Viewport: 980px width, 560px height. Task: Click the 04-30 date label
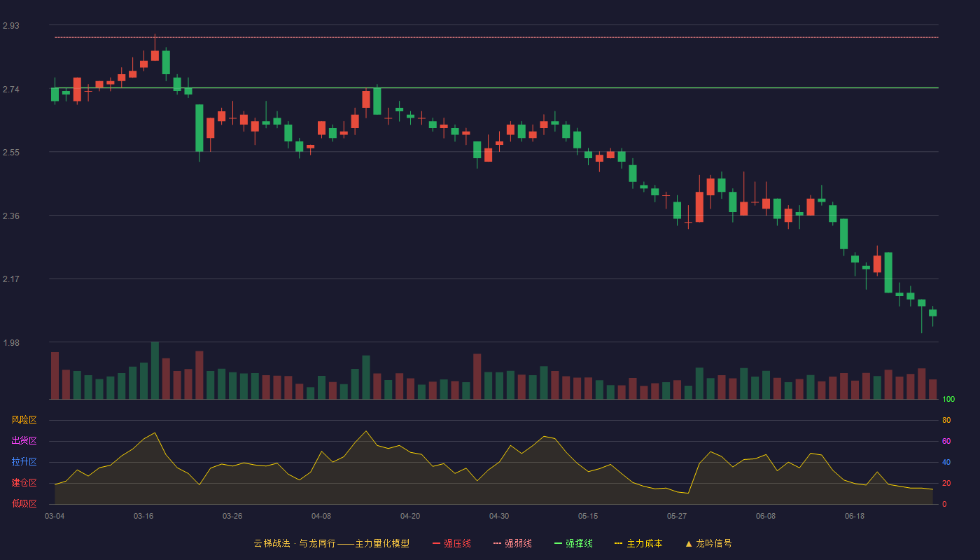[x=499, y=516]
